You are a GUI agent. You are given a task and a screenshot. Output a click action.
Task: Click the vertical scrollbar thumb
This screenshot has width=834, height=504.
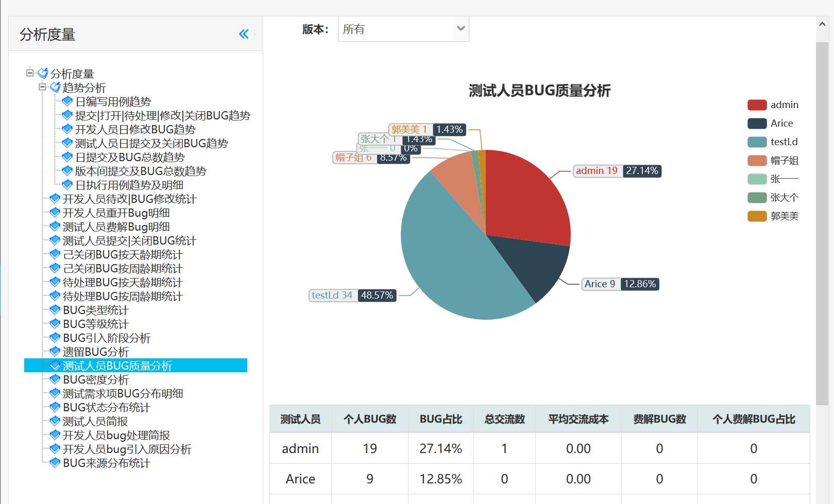[822, 223]
